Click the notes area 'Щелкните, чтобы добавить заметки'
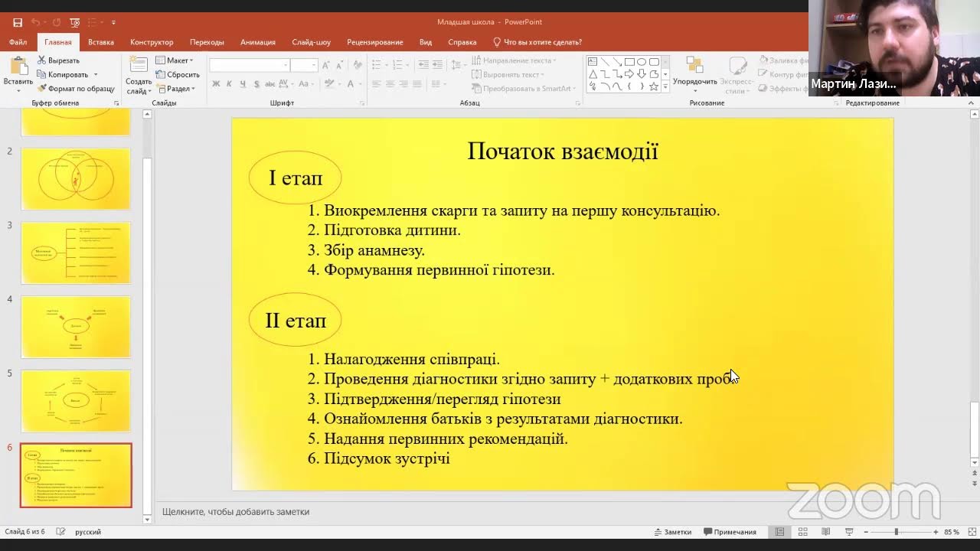Screen dimensions: 980x551 [236, 512]
